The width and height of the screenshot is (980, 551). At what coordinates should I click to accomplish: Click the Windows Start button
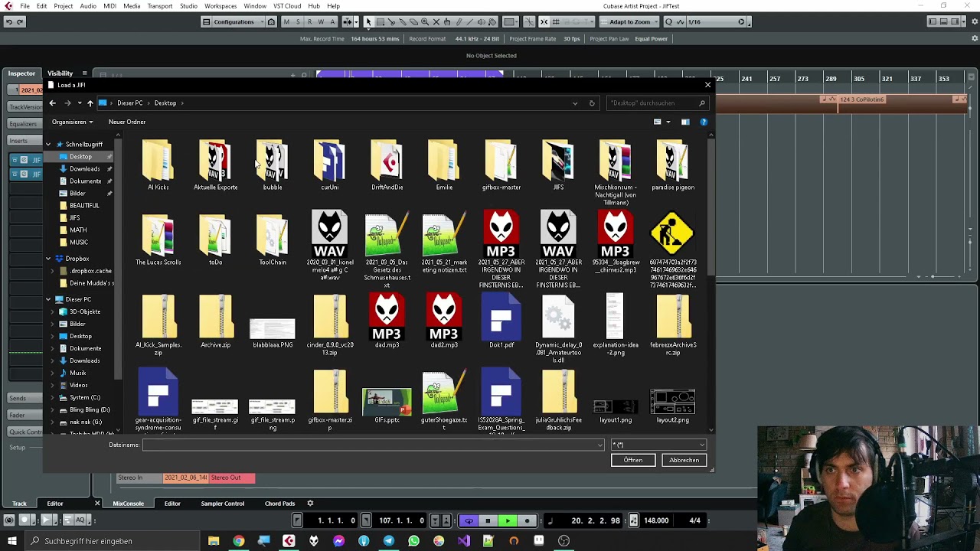[x=11, y=541]
